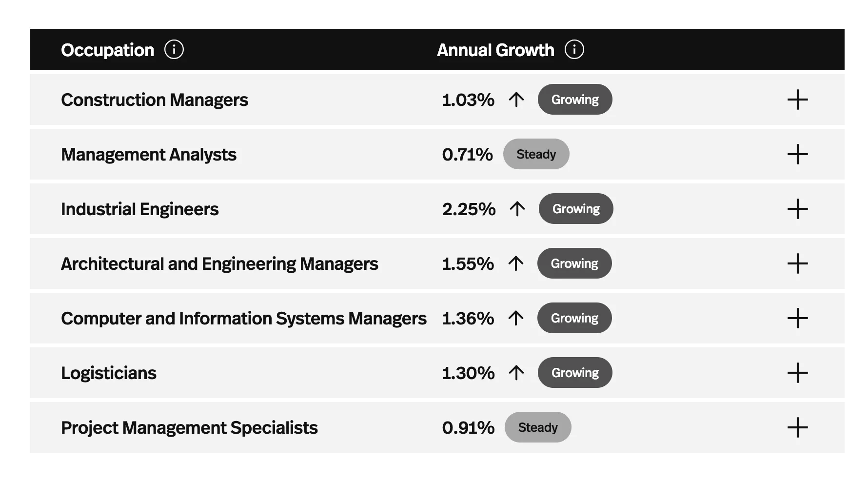
Task: Select the Industrial Engineers occupation name
Action: click(139, 209)
